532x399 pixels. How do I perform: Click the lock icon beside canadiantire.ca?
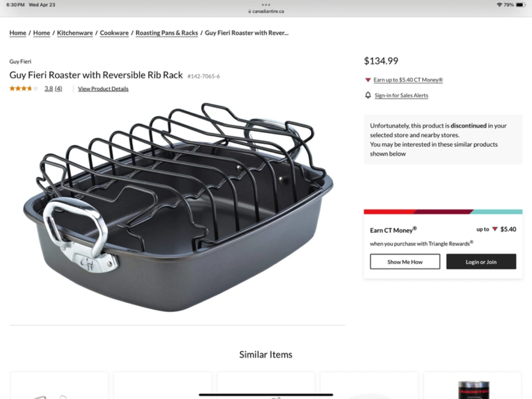tap(250, 11)
